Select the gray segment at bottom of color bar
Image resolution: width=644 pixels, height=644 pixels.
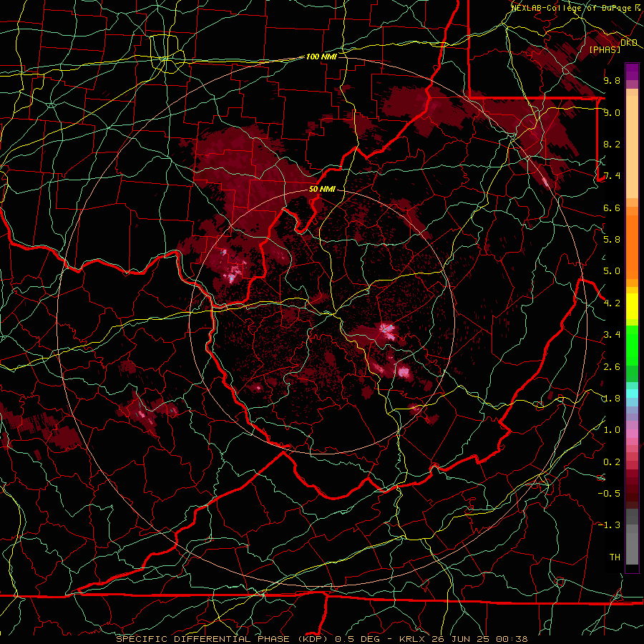632,548
